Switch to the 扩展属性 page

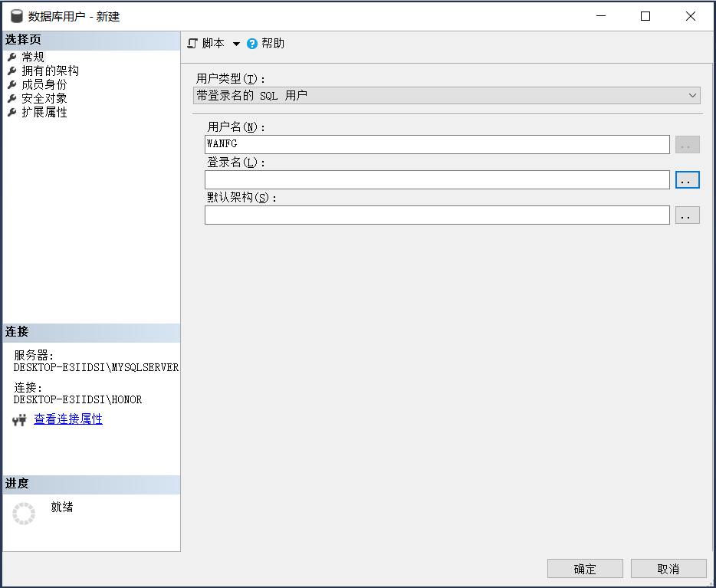(x=44, y=112)
